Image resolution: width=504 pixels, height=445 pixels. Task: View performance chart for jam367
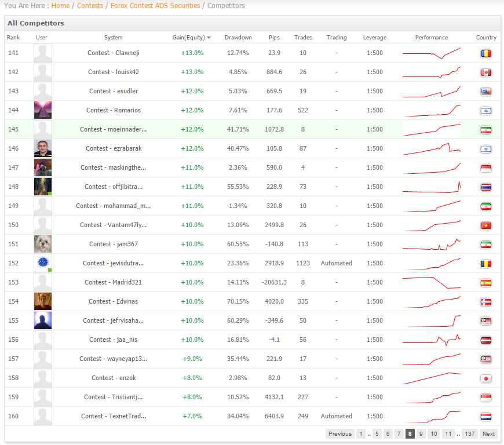click(x=432, y=244)
